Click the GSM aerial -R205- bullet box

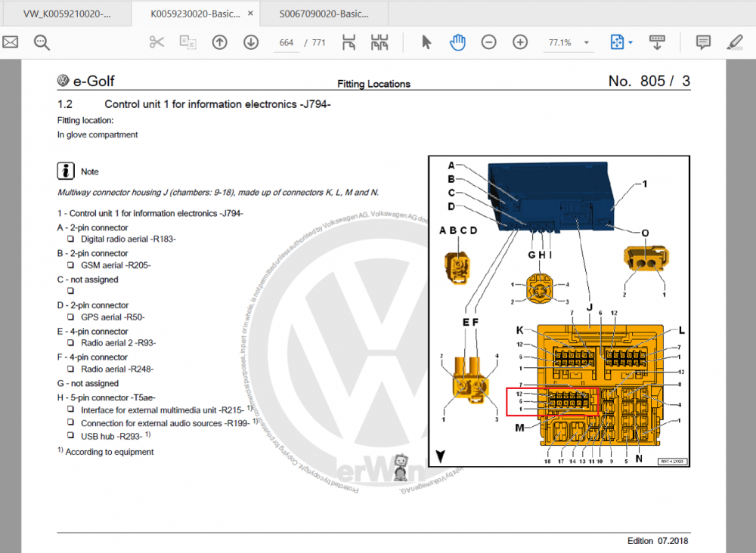(71, 265)
